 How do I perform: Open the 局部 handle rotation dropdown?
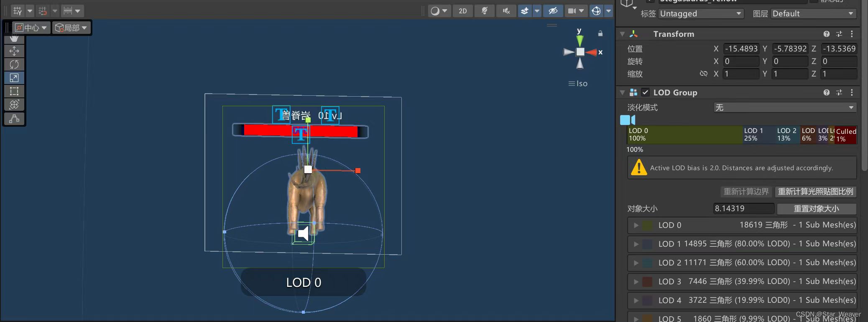click(x=71, y=28)
